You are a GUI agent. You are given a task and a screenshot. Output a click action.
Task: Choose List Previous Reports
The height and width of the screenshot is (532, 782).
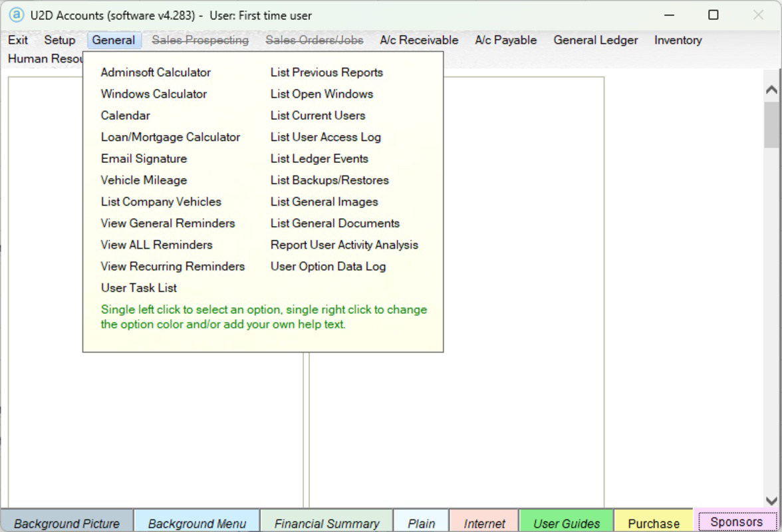(x=326, y=72)
